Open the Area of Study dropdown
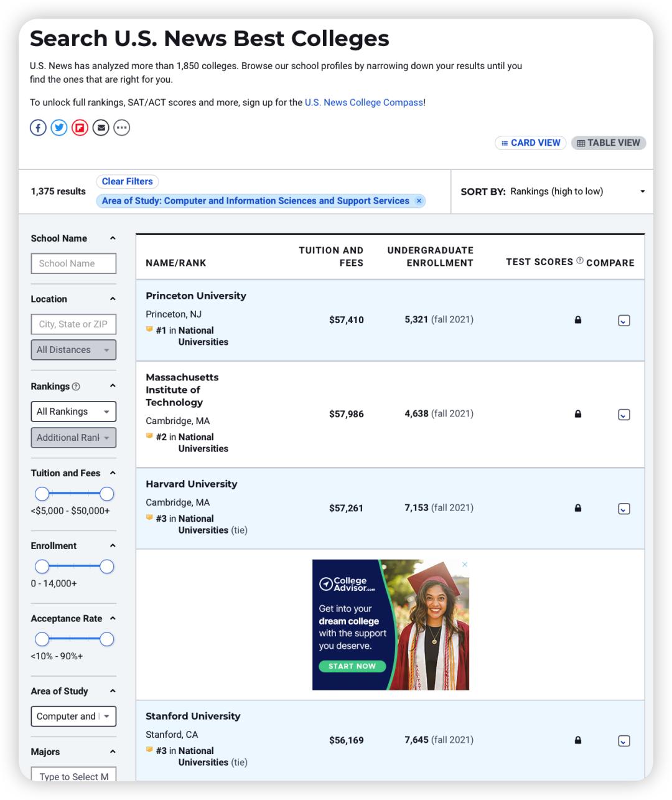 point(73,717)
